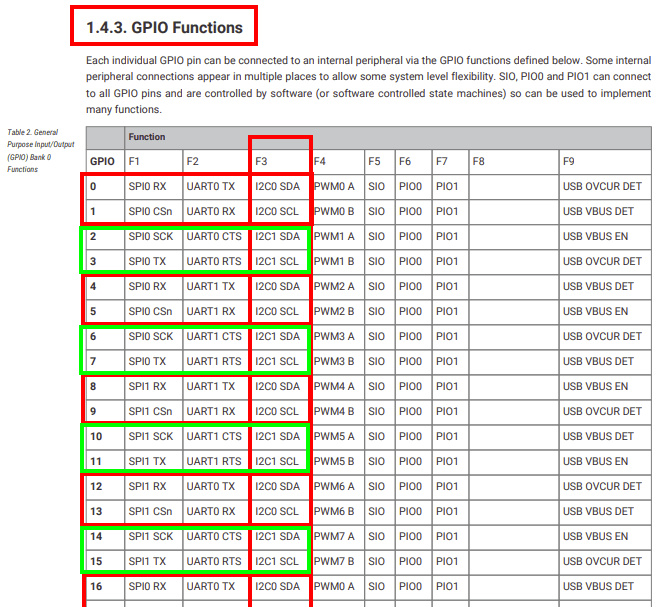Click the 'GPIO' column header

[102, 162]
